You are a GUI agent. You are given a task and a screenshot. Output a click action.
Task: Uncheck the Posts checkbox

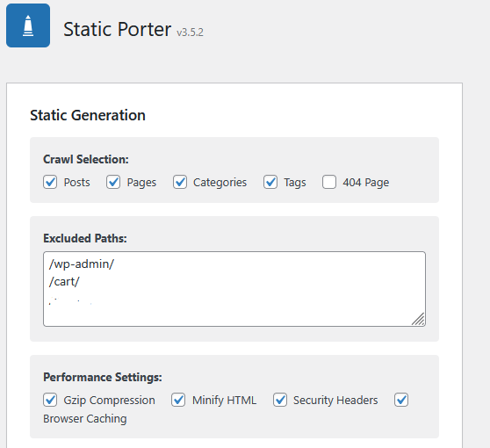[50, 182]
